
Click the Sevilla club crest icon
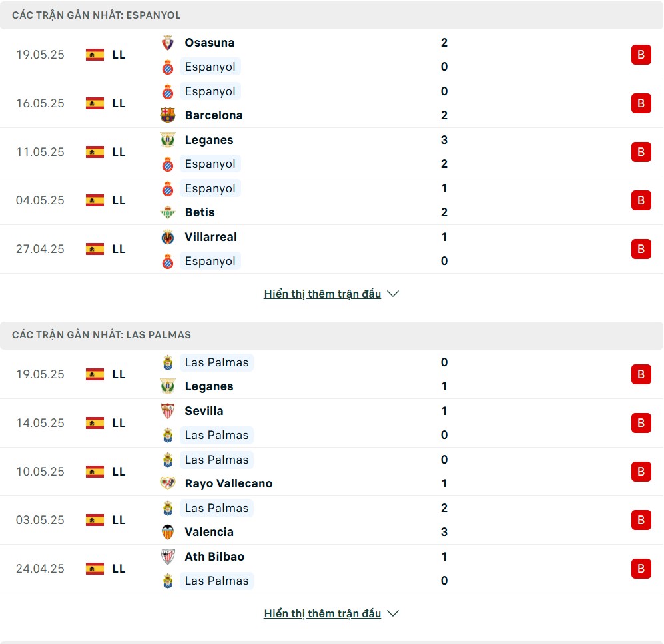(168, 411)
